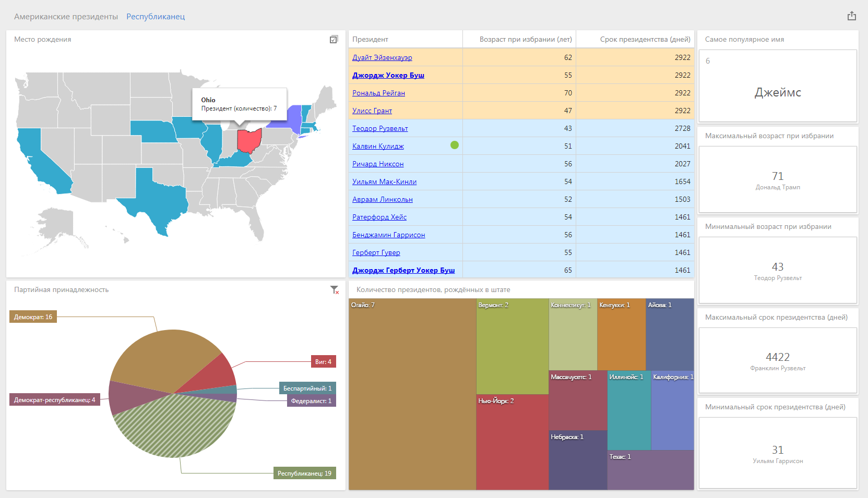Select the Техас: 1 treemap tile
The width and height of the screenshot is (868, 498).
click(x=651, y=470)
